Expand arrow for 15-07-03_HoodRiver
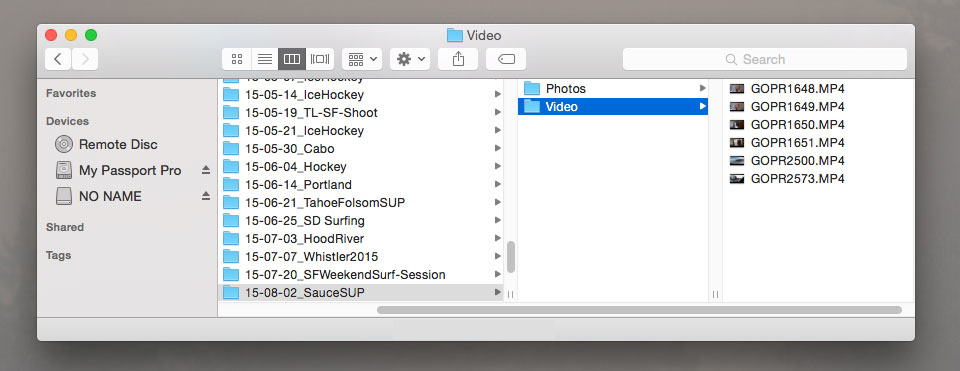960x371 pixels. point(497,238)
